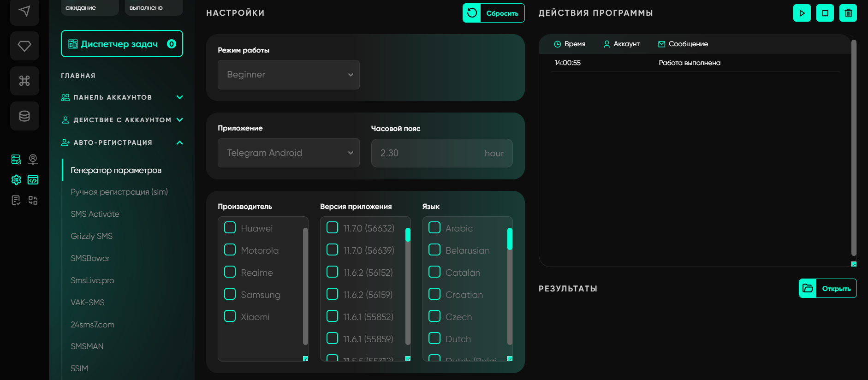
Task: Clear program actions with trash icon
Action: point(848,13)
